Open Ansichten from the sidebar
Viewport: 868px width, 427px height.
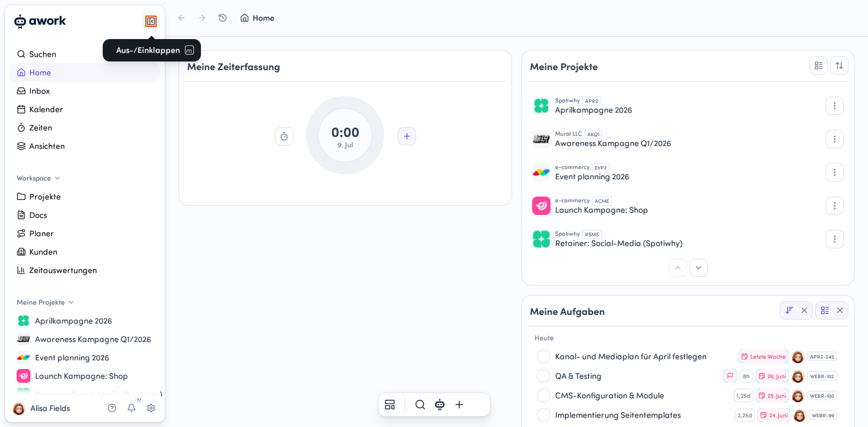85,146
